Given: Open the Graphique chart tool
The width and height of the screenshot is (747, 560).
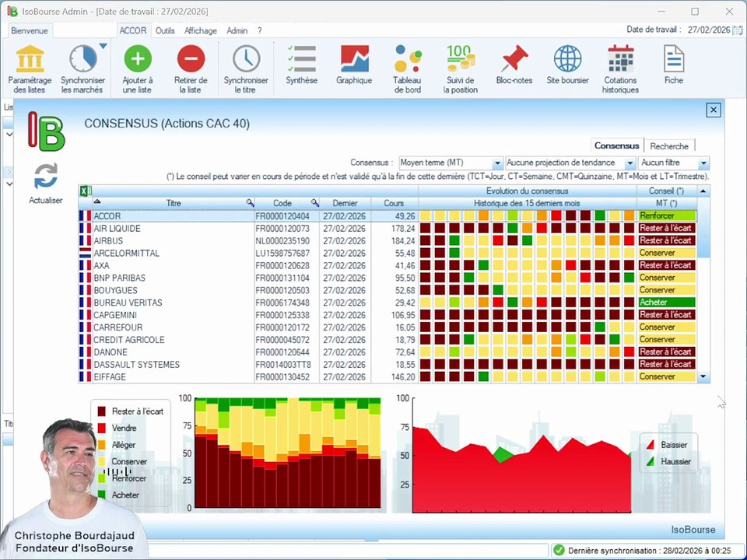Looking at the screenshot, I should click(355, 59).
